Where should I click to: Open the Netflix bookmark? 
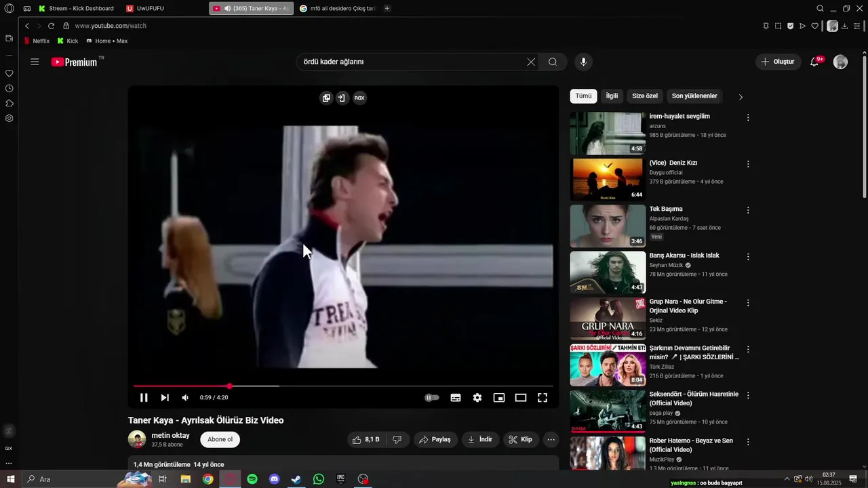[37, 41]
